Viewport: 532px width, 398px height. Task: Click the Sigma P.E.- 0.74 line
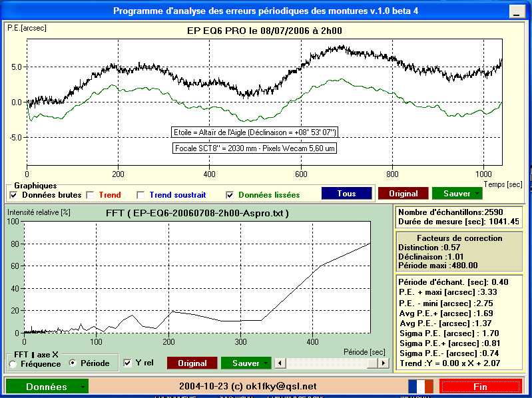449,353
